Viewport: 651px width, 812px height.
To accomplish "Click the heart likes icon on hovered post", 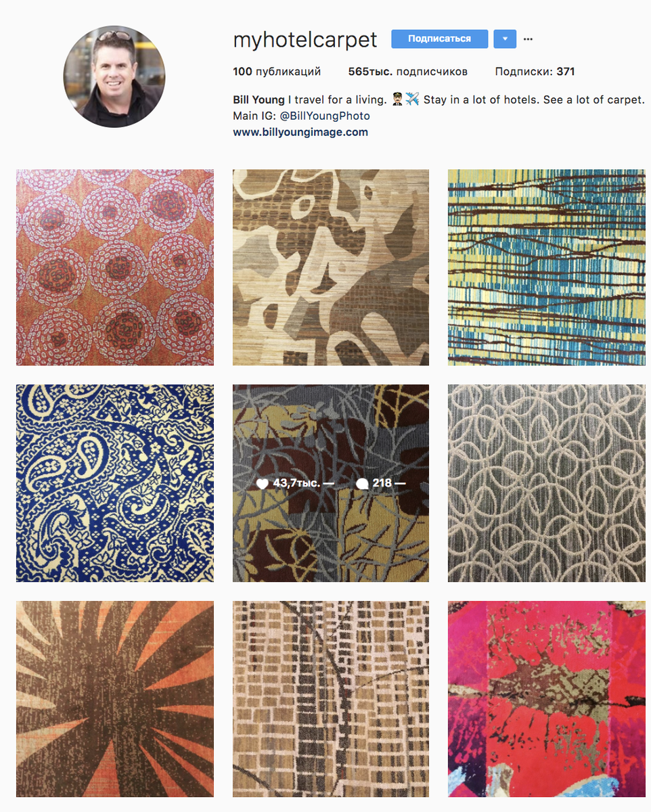I will (263, 483).
